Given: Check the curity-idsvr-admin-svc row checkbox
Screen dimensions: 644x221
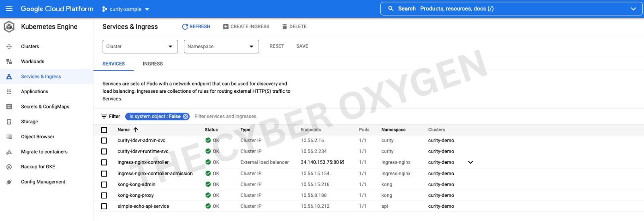Looking at the screenshot, I should [104, 141].
